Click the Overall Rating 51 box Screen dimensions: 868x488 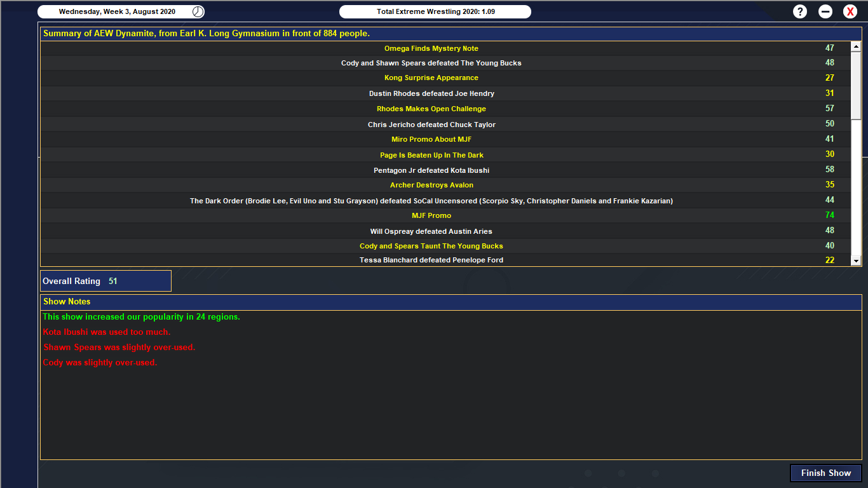pos(105,281)
